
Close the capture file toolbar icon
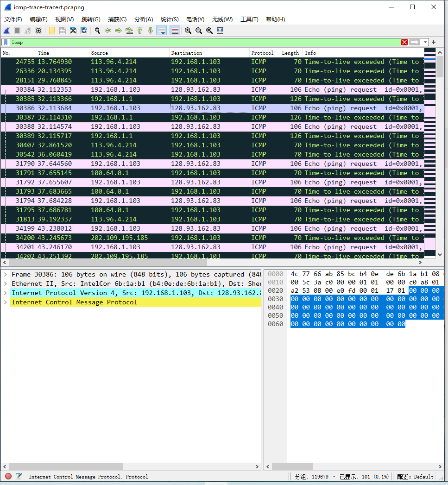(x=73, y=31)
